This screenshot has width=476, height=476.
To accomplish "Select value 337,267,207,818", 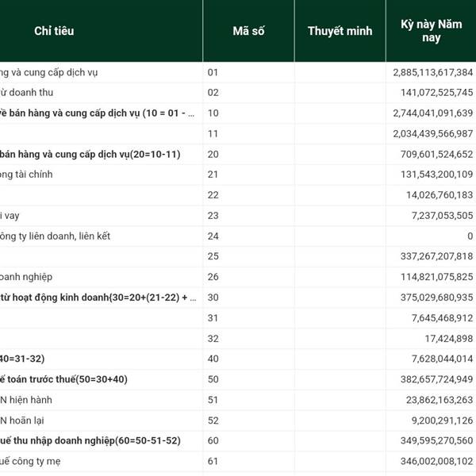I will 437,256.
